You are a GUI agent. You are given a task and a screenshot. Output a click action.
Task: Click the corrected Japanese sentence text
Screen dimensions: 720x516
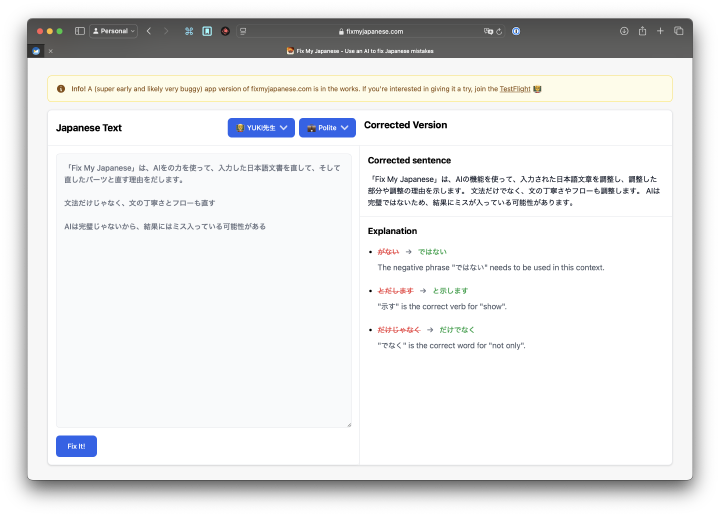pos(514,191)
